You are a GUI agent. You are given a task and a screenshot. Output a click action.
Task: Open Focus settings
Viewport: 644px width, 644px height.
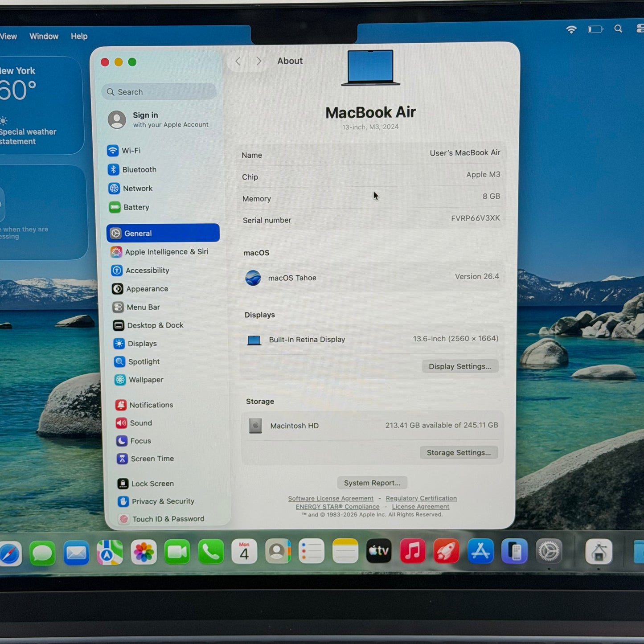tap(134, 441)
